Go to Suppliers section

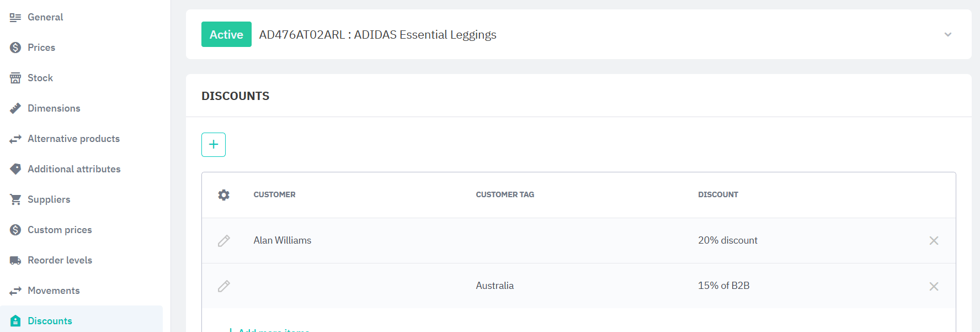(x=49, y=199)
